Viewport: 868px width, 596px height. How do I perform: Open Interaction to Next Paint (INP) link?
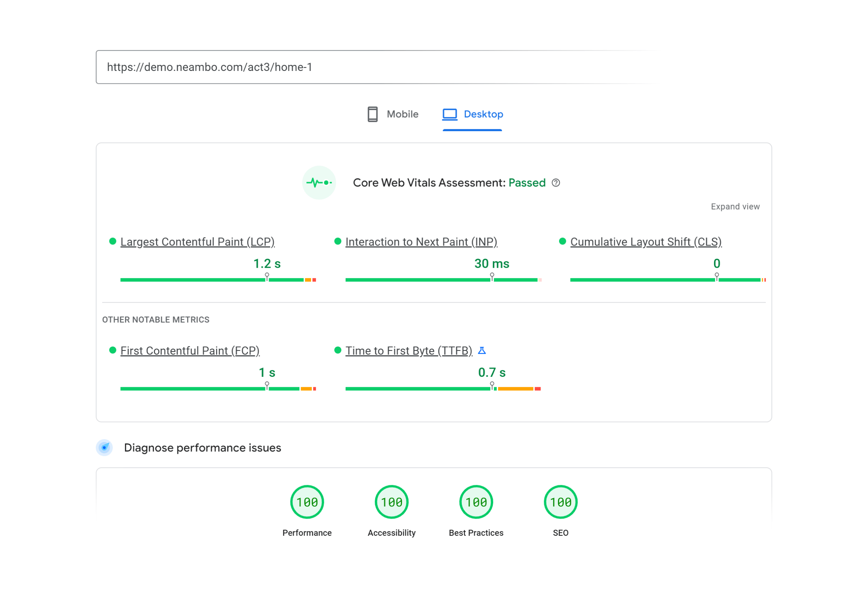click(x=421, y=242)
